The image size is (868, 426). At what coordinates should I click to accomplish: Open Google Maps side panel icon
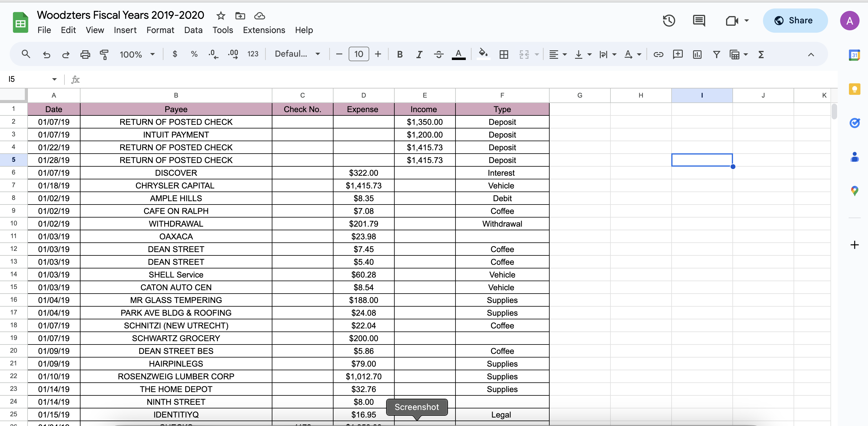pyautogui.click(x=854, y=191)
